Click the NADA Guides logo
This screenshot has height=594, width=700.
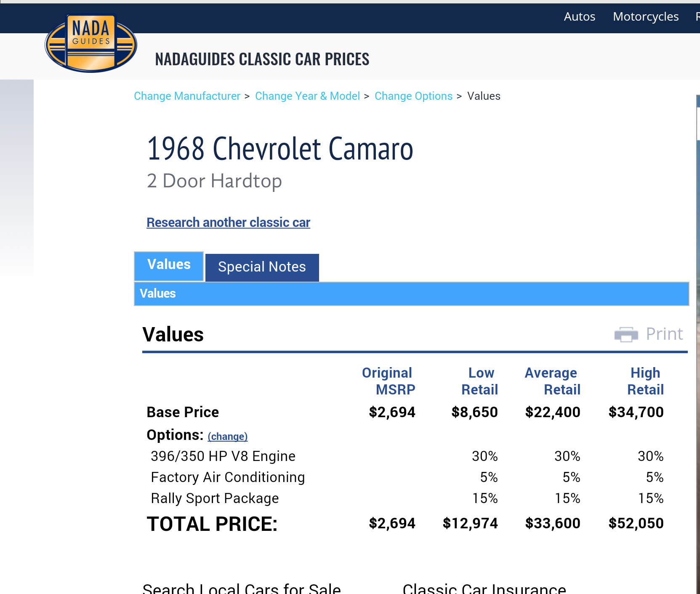click(x=91, y=43)
